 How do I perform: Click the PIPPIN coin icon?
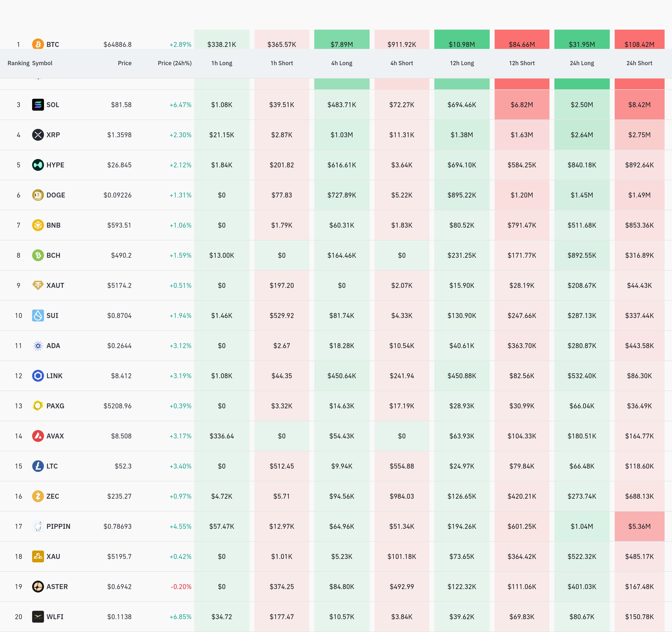pos(38,526)
